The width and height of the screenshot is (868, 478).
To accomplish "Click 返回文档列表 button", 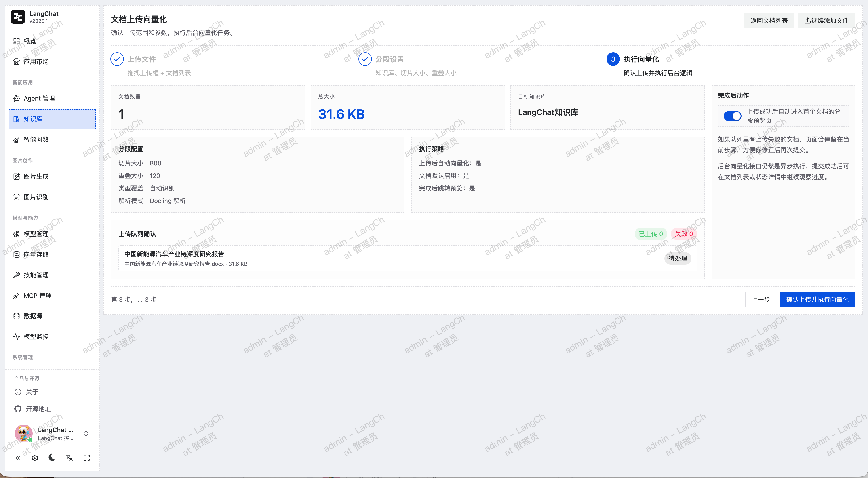I will [769, 21].
